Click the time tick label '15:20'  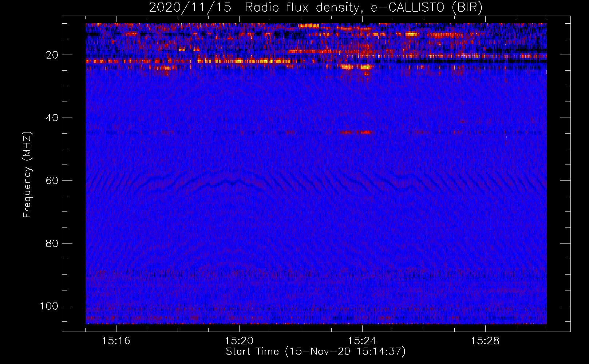tap(239, 341)
